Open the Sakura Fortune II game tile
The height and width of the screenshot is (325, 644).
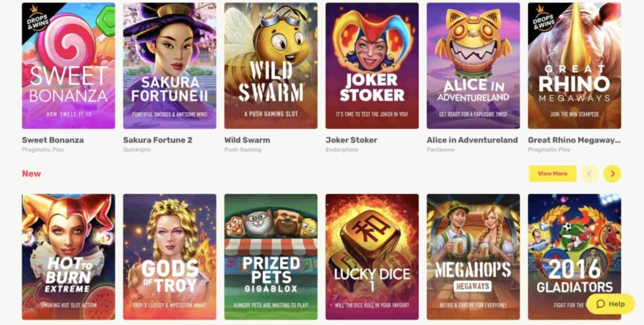coord(169,66)
